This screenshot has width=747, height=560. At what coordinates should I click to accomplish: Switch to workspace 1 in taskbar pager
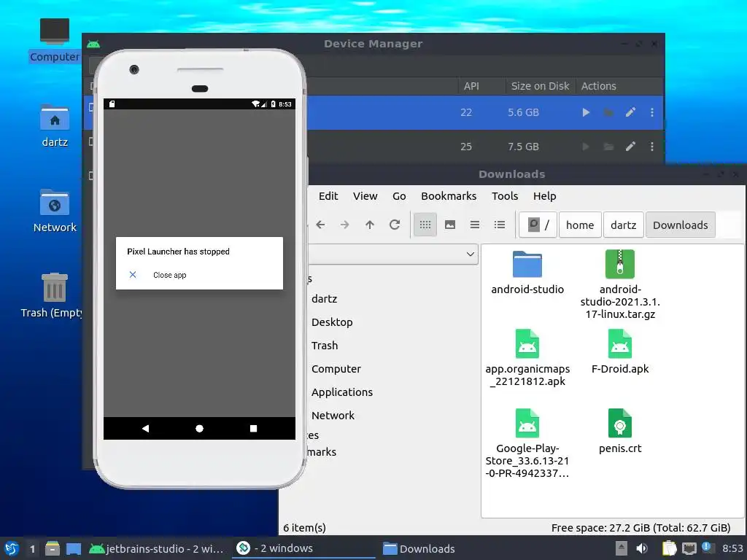coord(32,548)
